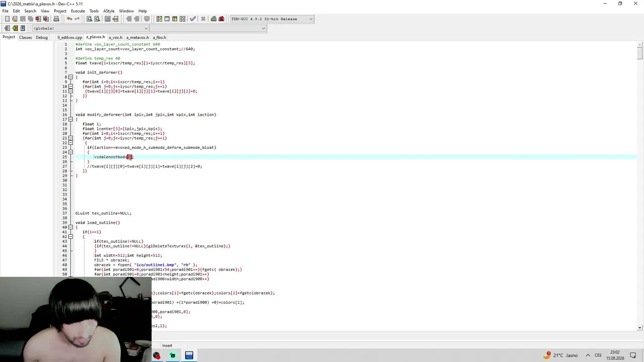Click the New file toolbar icon

tap(7, 19)
